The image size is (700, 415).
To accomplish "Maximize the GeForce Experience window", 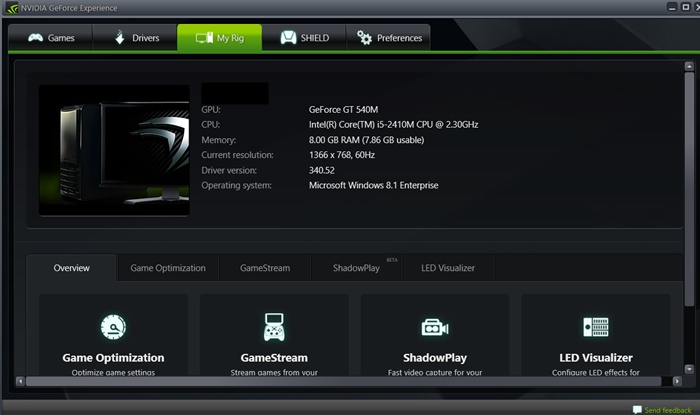I will tap(686, 7).
